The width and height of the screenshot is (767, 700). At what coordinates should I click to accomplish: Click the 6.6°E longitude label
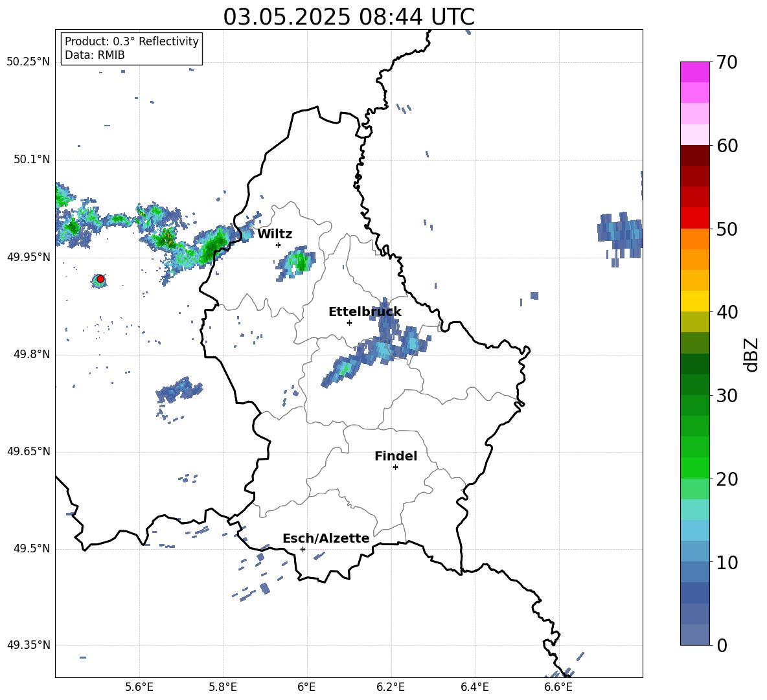point(558,687)
